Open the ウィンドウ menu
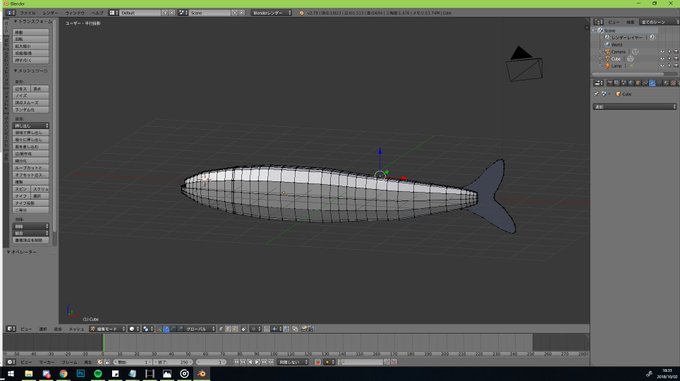 pos(75,13)
